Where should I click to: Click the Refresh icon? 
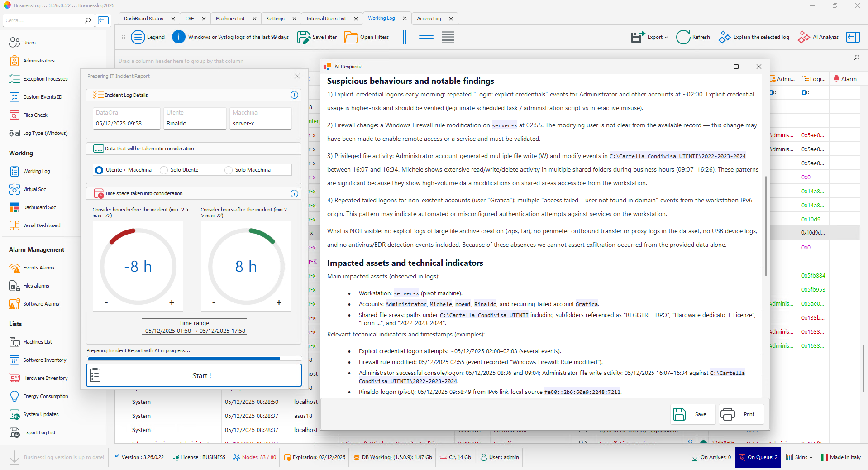(x=683, y=37)
